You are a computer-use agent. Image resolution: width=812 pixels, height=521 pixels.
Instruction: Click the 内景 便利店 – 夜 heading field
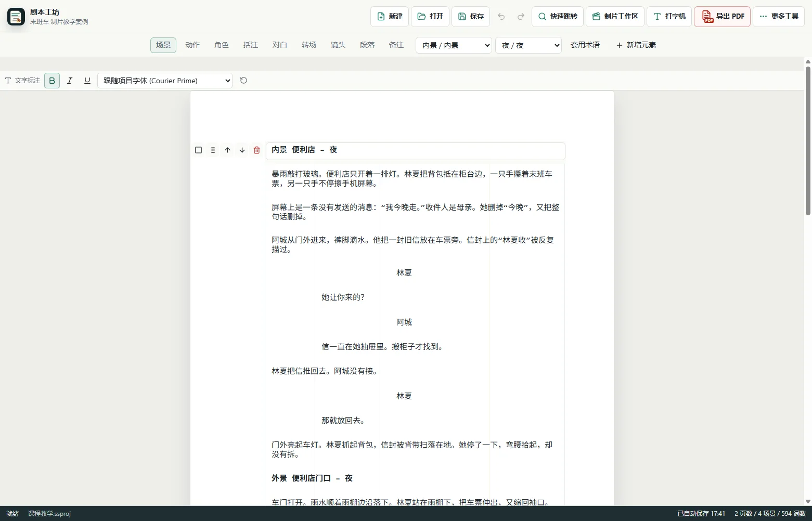click(x=416, y=150)
